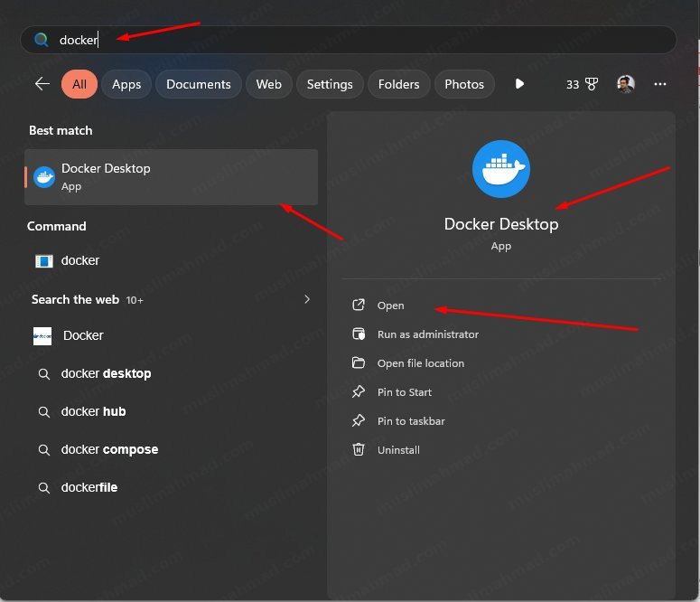Switch to the Apps filter tab
This screenshot has width=700, height=602.
[x=126, y=84]
